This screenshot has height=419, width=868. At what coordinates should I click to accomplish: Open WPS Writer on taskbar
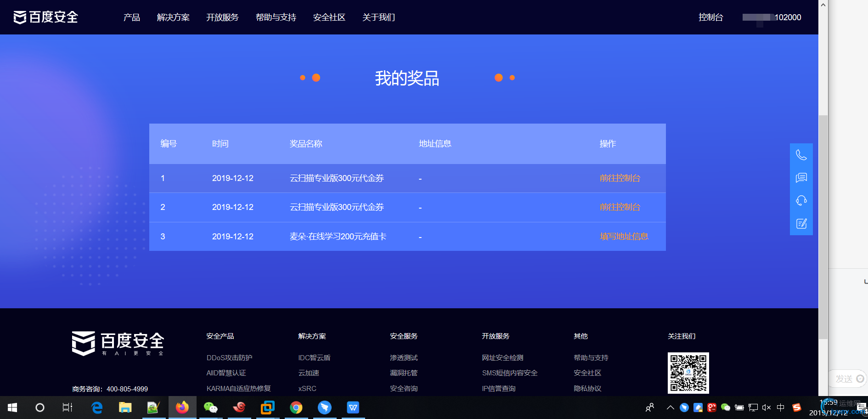pyautogui.click(x=353, y=408)
